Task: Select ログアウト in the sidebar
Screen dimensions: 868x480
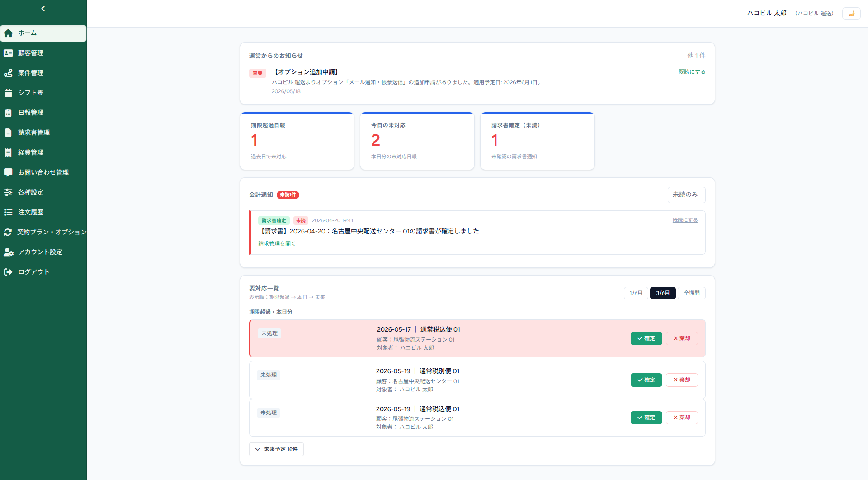Action: click(43, 272)
